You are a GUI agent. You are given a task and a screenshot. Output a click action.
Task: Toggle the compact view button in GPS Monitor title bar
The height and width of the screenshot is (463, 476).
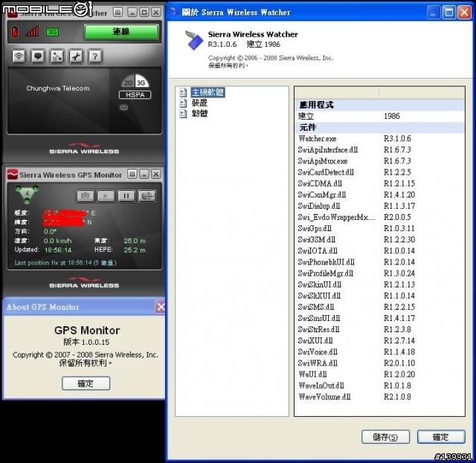pyautogui.click(x=132, y=174)
